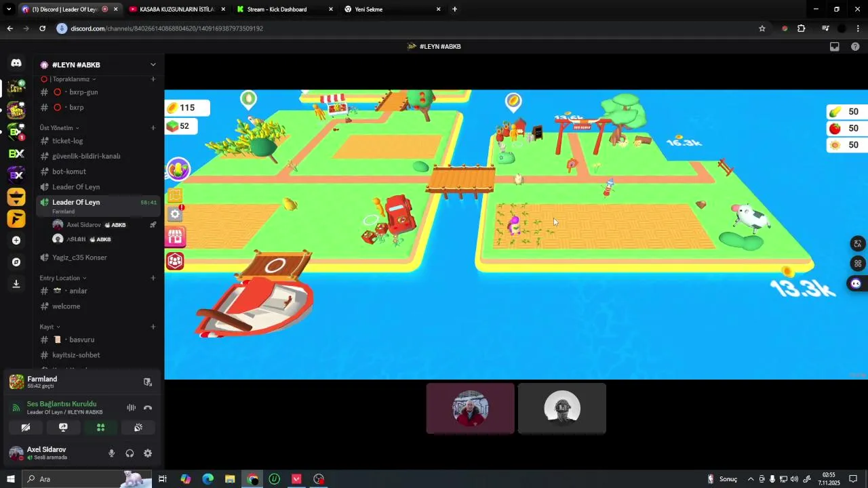Viewport: 868px width, 488px height.
Task: Open the game settings gear icon
Action: (175, 214)
